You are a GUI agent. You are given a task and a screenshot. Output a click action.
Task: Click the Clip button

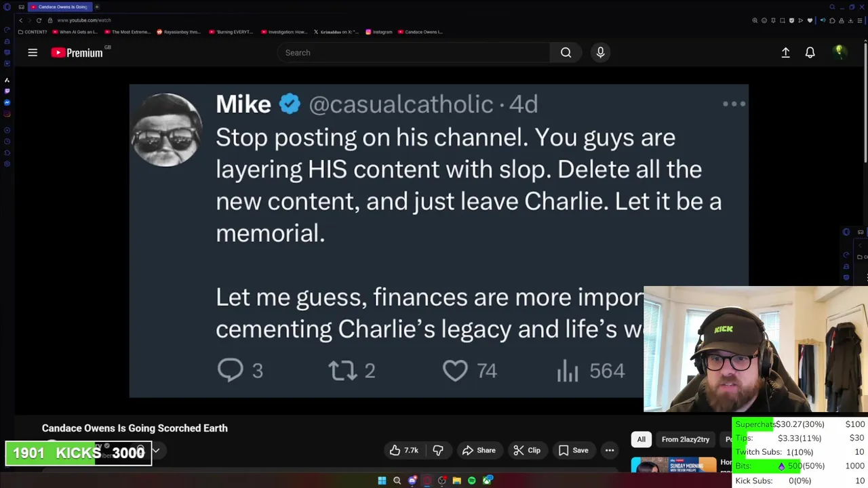pos(527,450)
